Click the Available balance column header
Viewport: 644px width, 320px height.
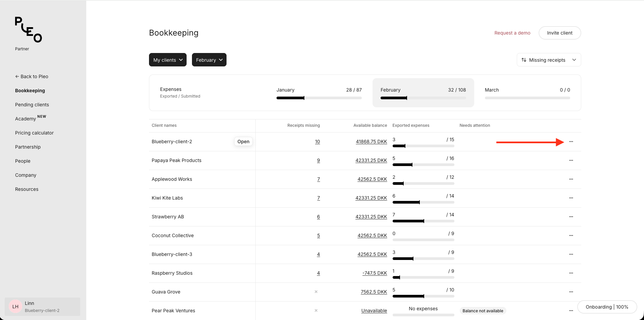coord(370,125)
